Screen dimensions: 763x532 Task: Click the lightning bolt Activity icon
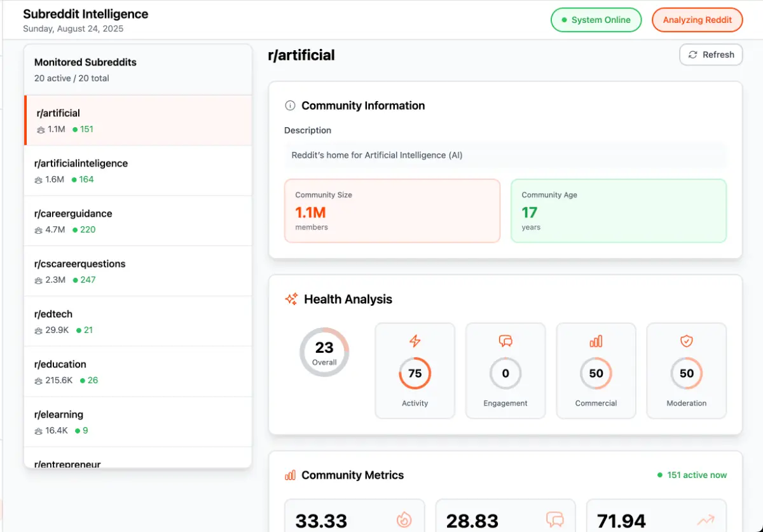[415, 341]
